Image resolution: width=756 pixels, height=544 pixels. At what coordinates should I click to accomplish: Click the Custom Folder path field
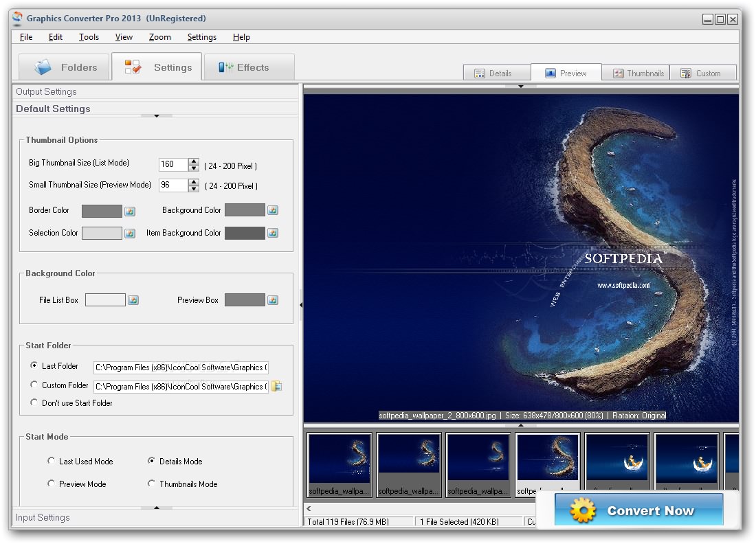tap(181, 387)
